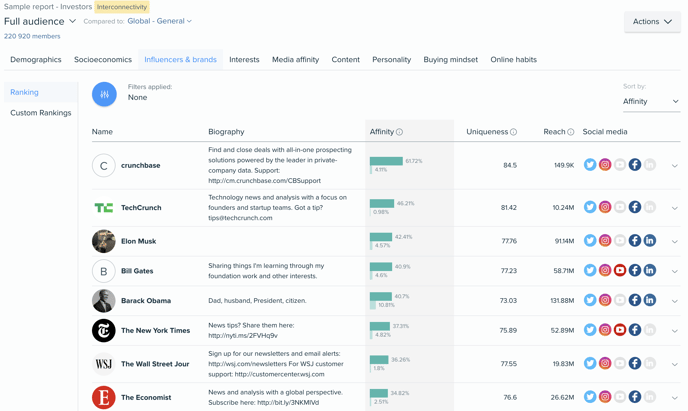Click crunchbase's Twitter icon
The height and width of the screenshot is (411, 688).
590,165
